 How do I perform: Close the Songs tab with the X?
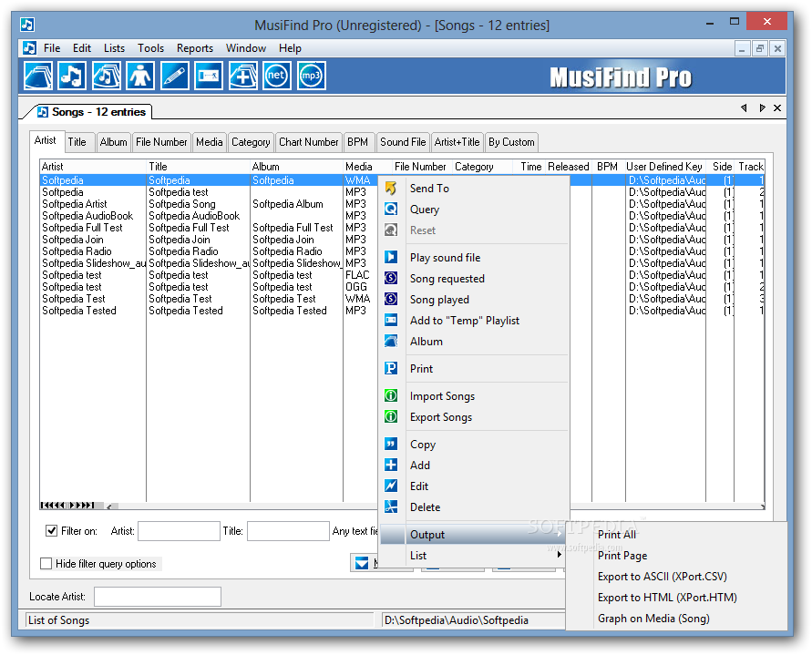pos(777,107)
